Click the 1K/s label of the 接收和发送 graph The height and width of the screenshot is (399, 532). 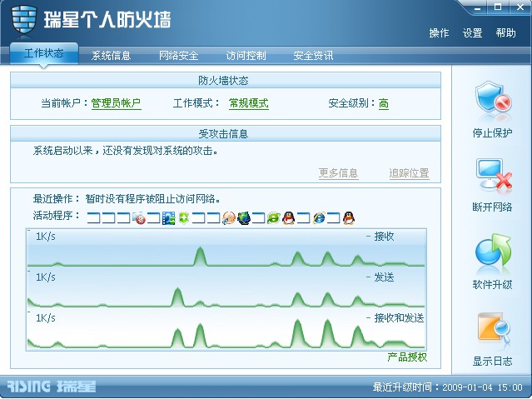click(x=46, y=318)
